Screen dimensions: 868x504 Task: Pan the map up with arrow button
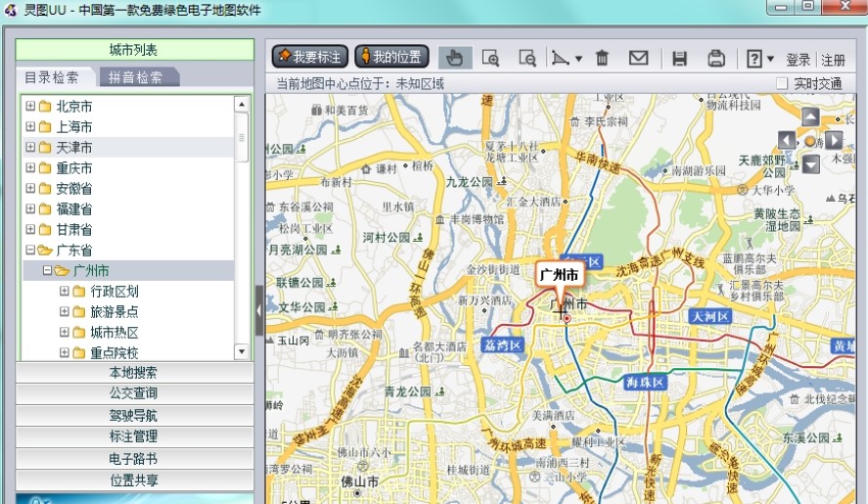(x=810, y=116)
